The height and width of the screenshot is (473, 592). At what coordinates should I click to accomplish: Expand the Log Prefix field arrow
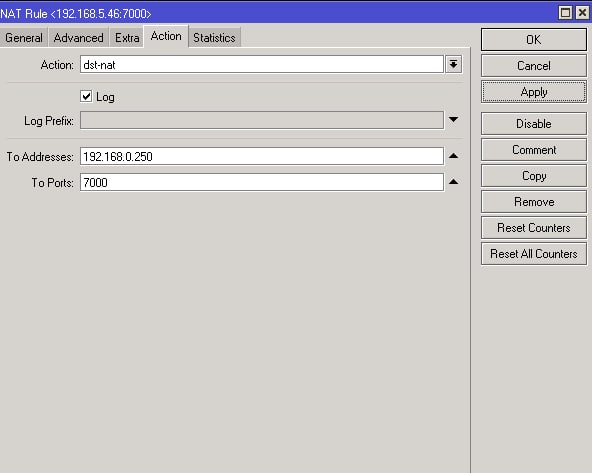click(x=453, y=120)
